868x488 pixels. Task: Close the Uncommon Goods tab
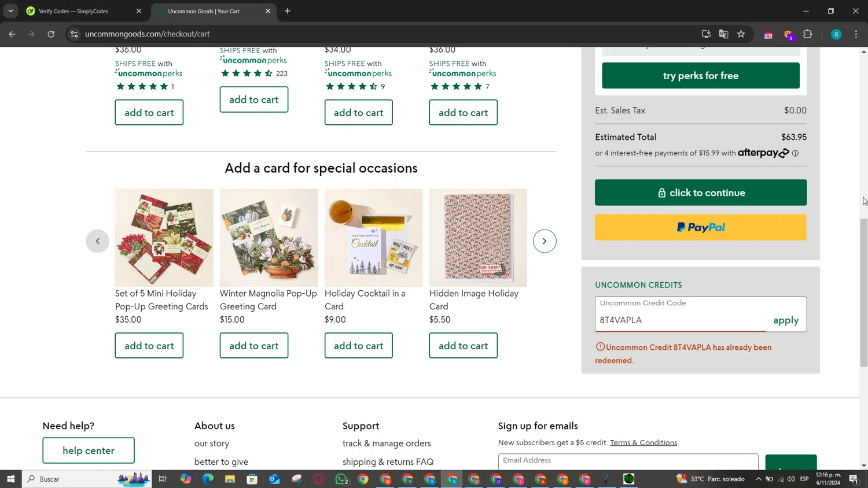(x=268, y=11)
